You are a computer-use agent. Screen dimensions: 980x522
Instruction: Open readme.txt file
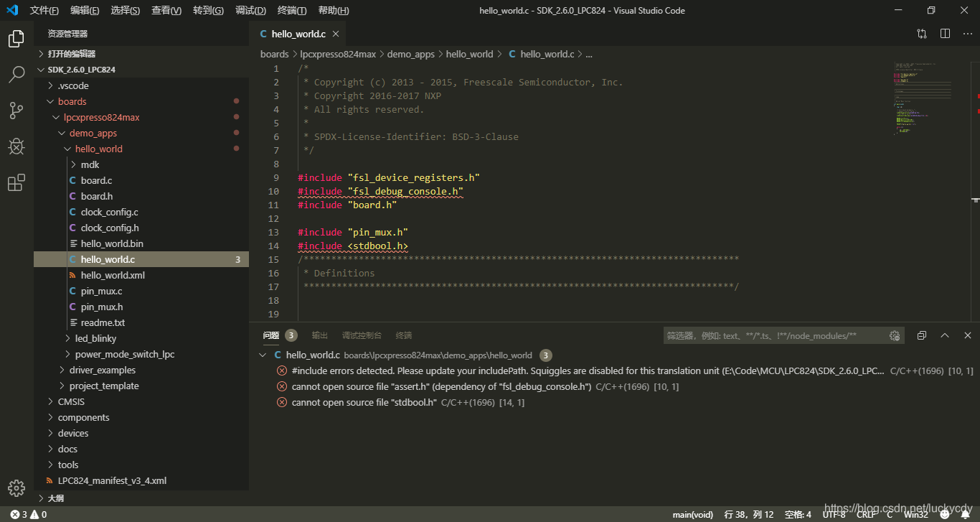[x=141, y=322]
